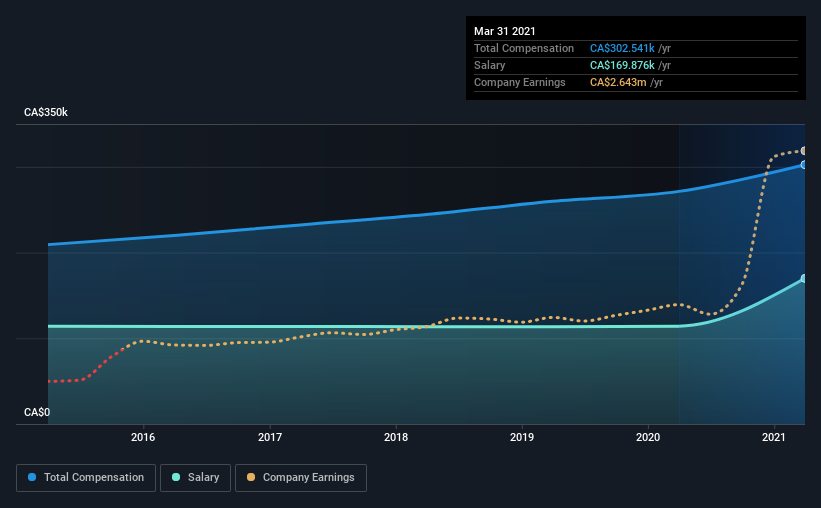The image size is (821, 508).
Task: Click the Company Earnings endpoint marker
Action: click(x=804, y=151)
